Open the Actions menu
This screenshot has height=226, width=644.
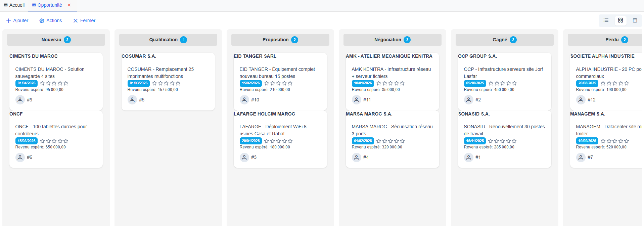(x=51, y=20)
